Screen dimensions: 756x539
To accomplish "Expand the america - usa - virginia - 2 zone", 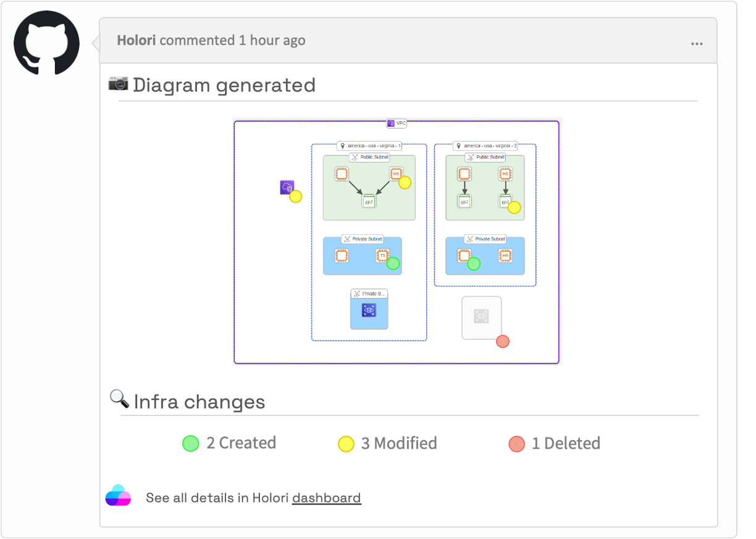I will click(485, 146).
